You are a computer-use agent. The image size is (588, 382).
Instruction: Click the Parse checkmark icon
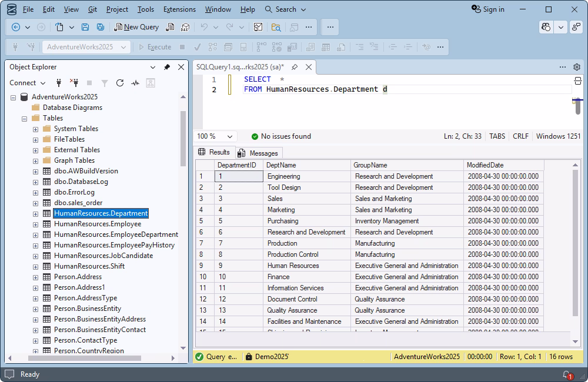tap(197, 47)
